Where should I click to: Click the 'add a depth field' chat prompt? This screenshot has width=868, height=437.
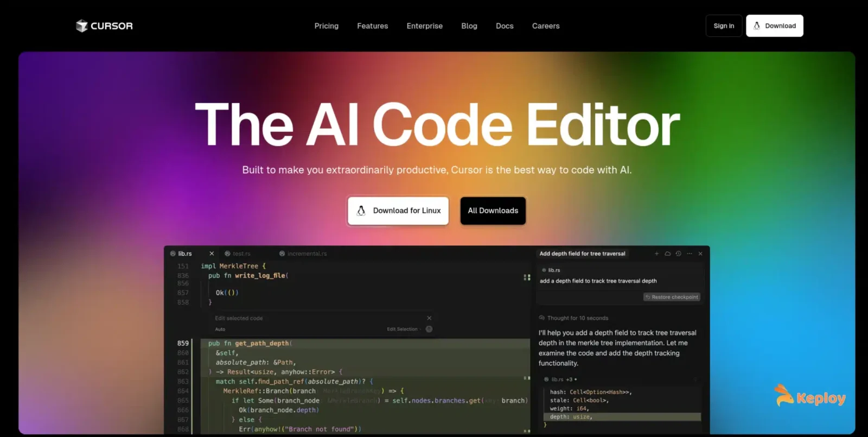click(598, 281)
